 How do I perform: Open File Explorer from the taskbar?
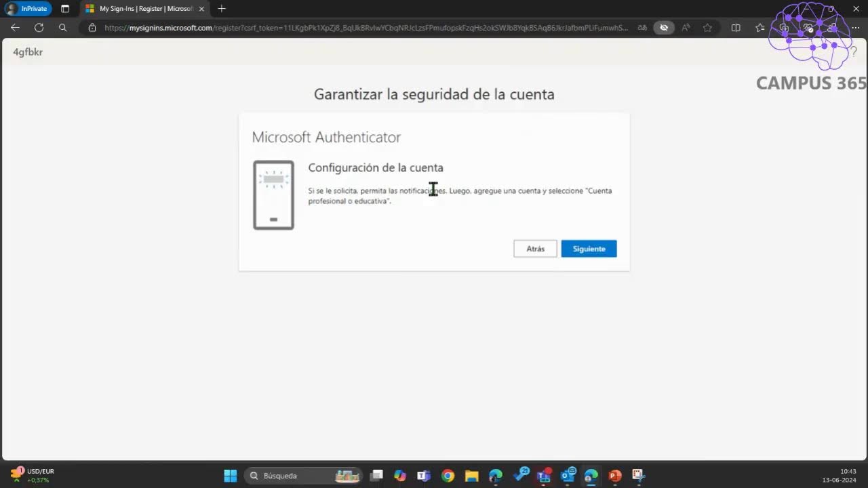click(x=471, y=476)
